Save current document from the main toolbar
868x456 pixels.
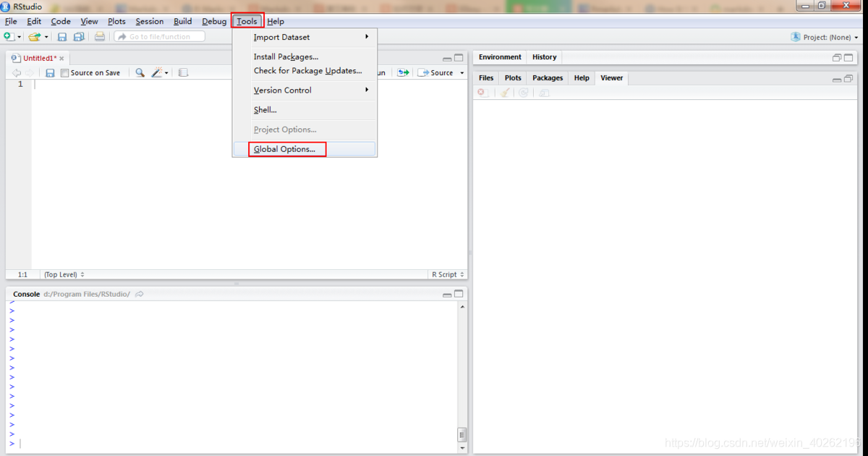[62, 37]
